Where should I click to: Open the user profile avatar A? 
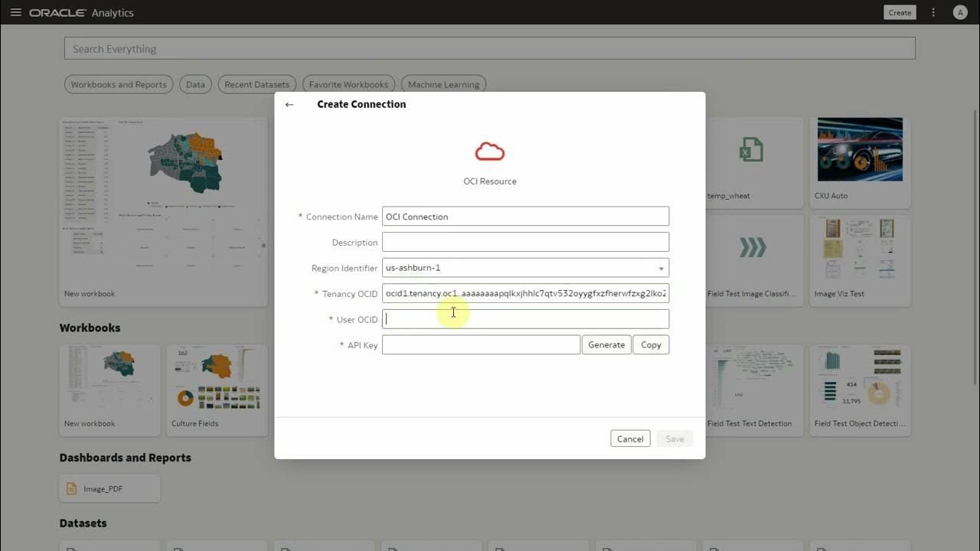tap(959, 12)
